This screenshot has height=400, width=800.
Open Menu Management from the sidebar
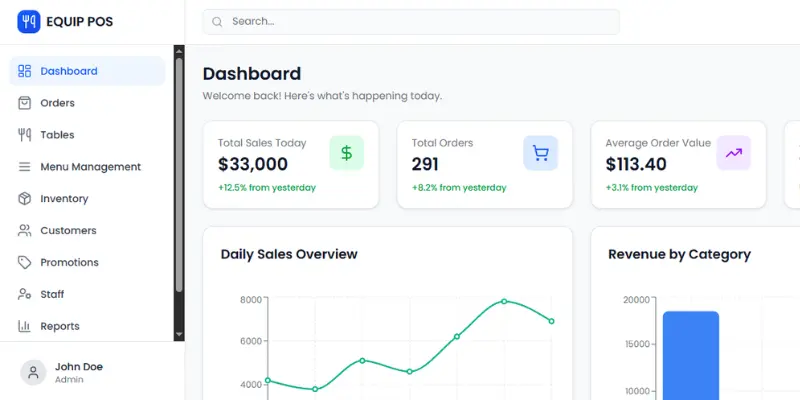(90, 167)
